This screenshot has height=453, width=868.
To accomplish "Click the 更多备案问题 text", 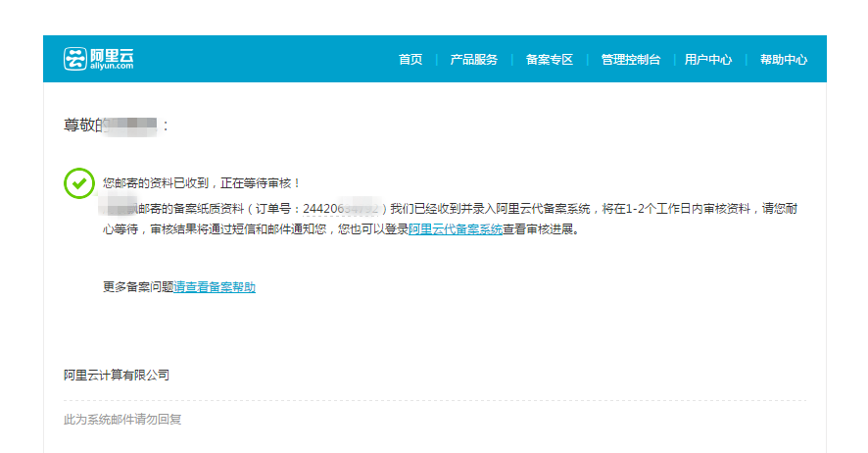I will click(138, 287).
